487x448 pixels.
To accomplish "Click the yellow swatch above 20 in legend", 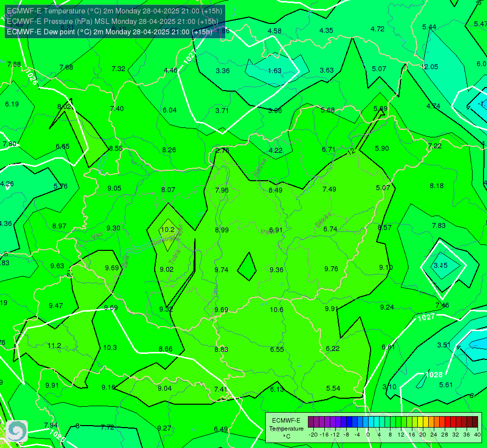I will coord(420,422).
